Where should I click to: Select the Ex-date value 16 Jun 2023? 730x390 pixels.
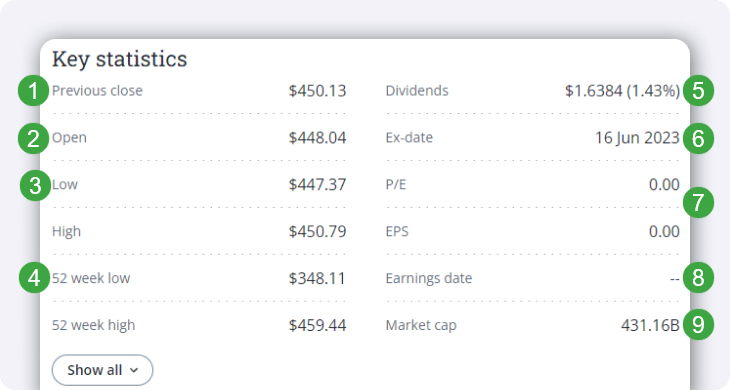(637, 138)
